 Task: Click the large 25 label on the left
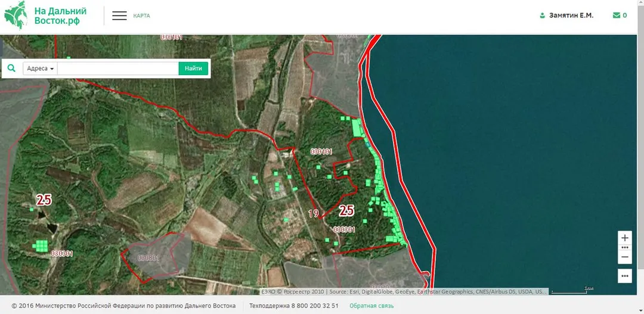(44, 200)
